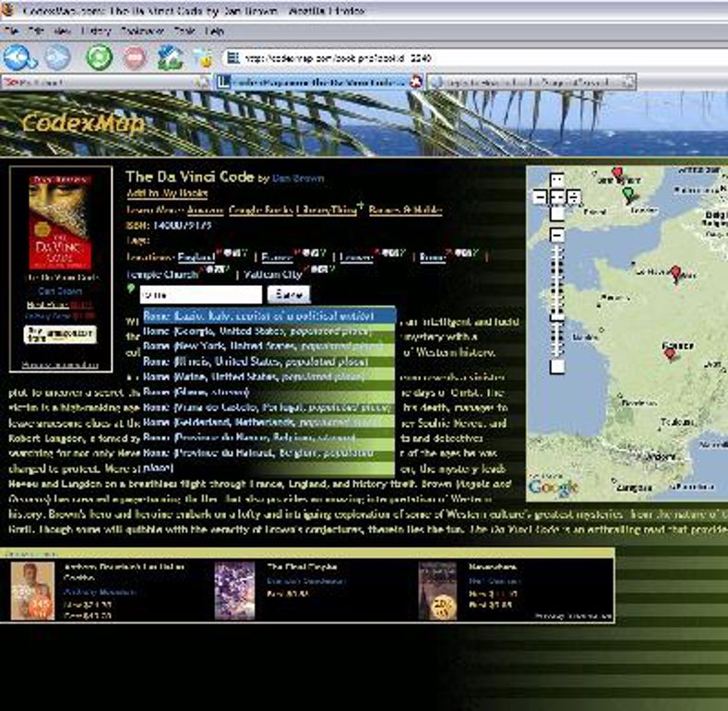Select the first Rome (Lazio, Italy) suggestion
This screenshot has height=711, width=728.
pos(268,315)
